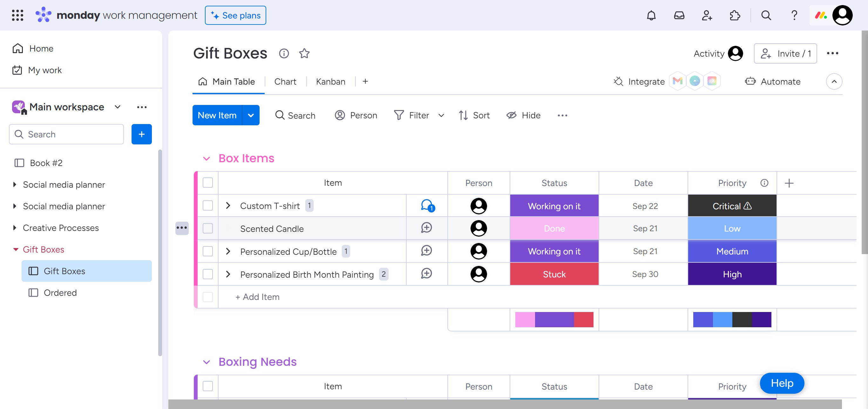
Task: Check the Scented Candle row checkbox
Action: [x=208, y=228]
